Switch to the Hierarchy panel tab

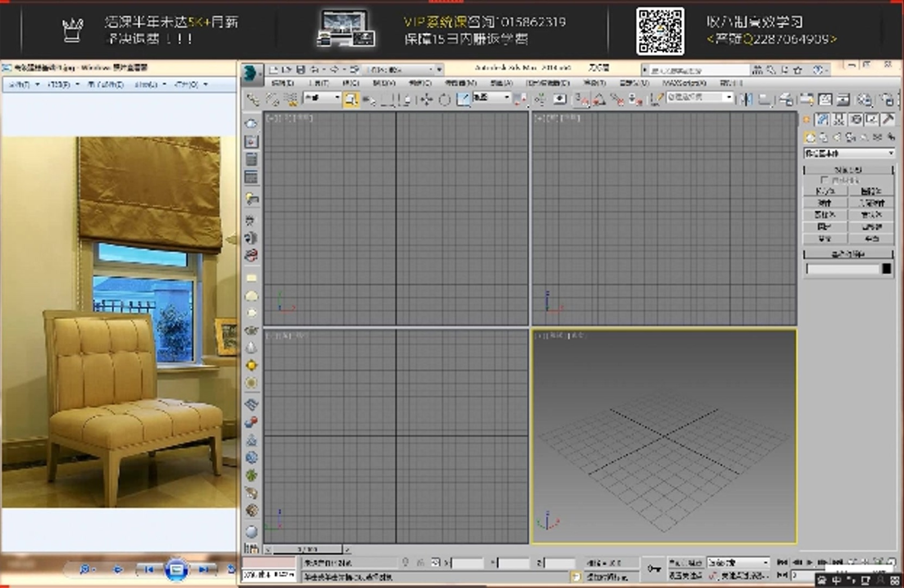tap(839, 119)
